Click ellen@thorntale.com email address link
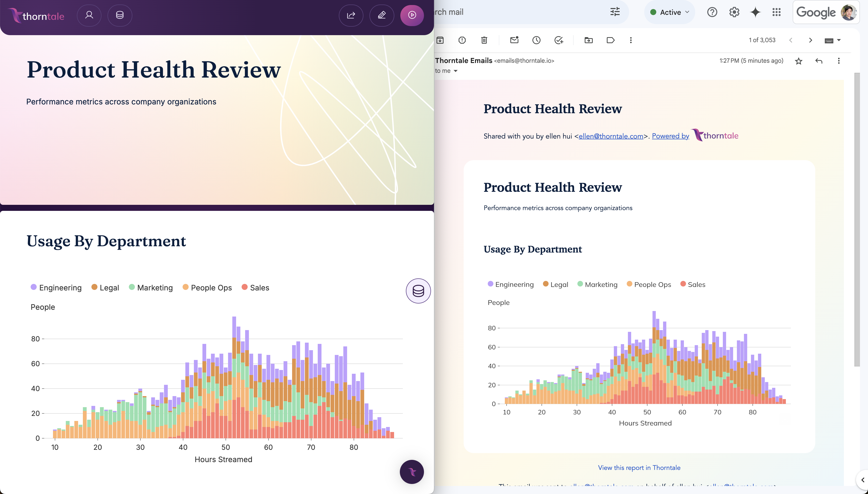 pyautogui.click(x=611, y=136)
